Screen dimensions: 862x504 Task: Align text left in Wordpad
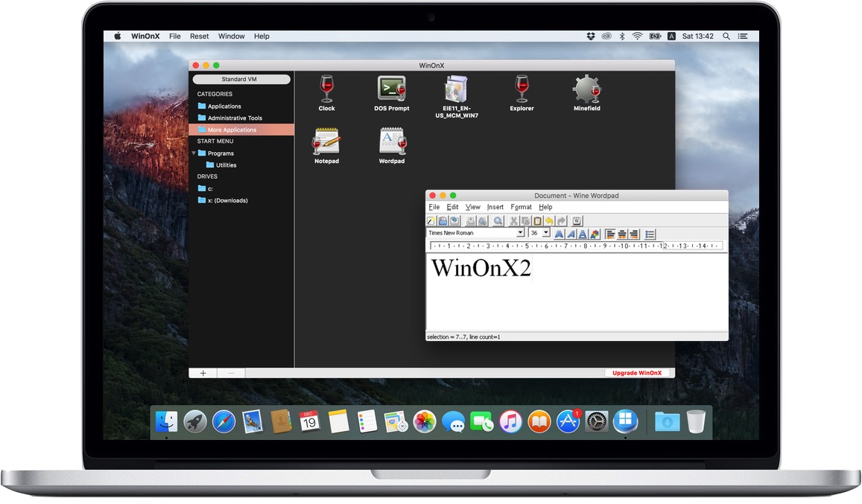pos(610,235)
